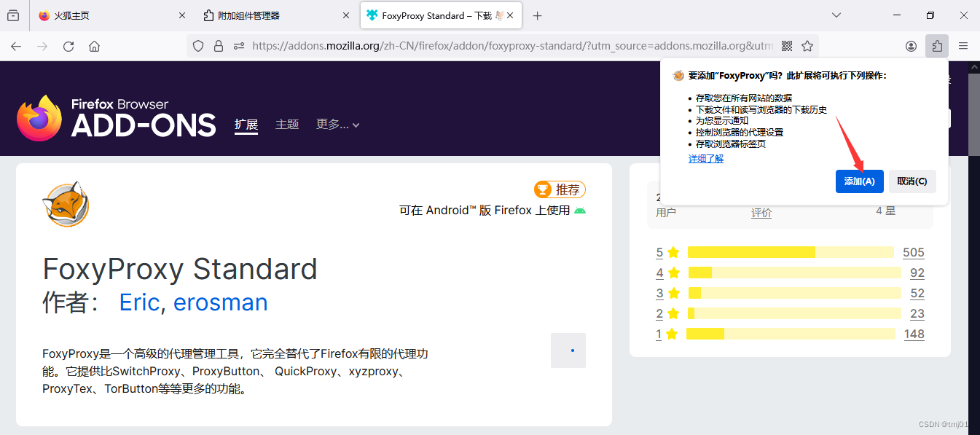Open the Firefox View icon

click(x=12, y=15)
